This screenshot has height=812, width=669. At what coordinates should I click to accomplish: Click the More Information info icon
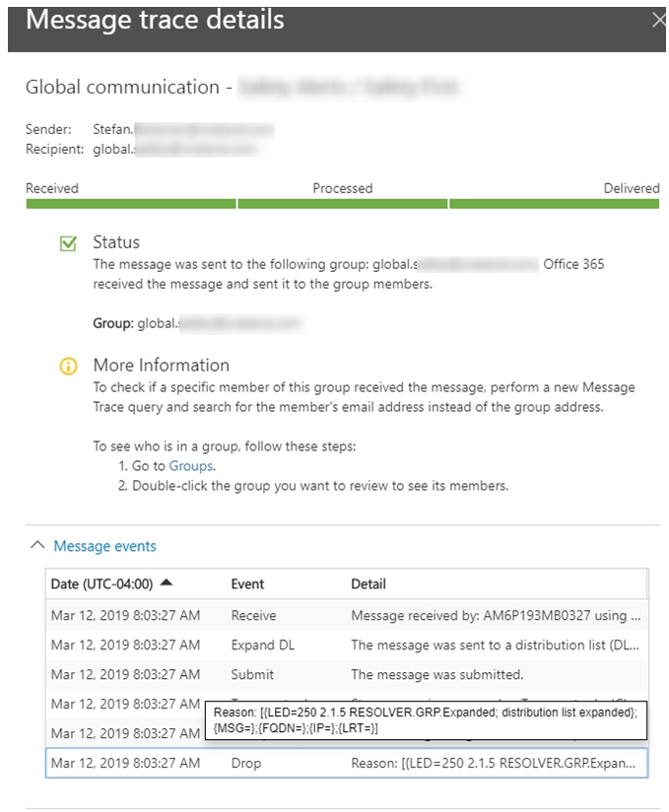coord(67,367)
